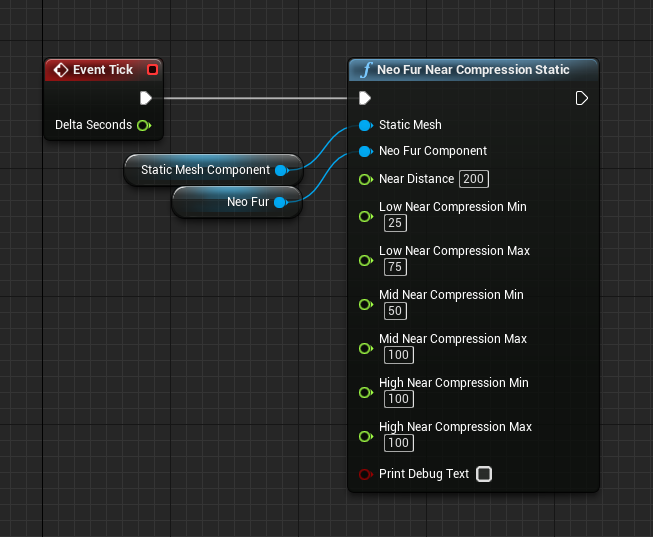Click the function node execution output pin
The height and width of the screenshot is (537, 653).
tap(582, 98)
